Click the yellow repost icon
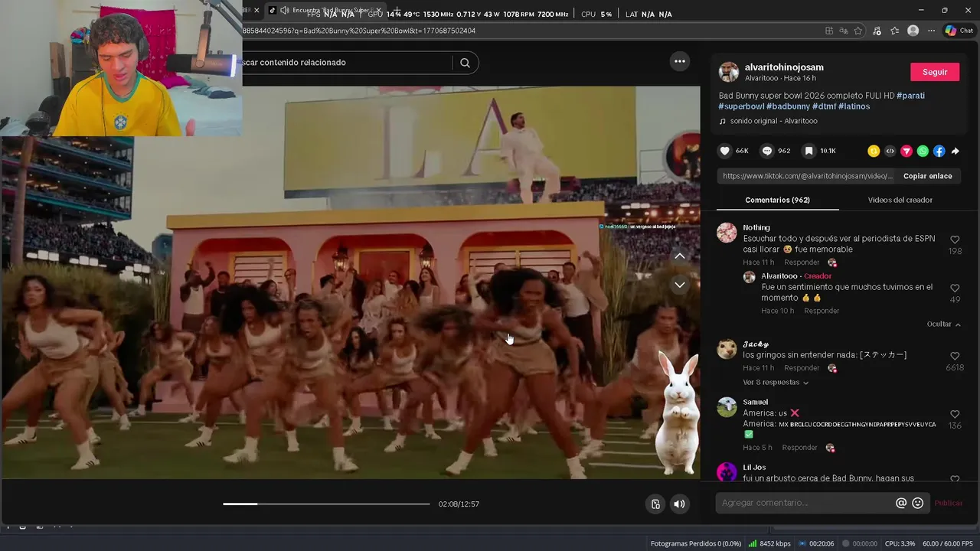 point(874,152)
